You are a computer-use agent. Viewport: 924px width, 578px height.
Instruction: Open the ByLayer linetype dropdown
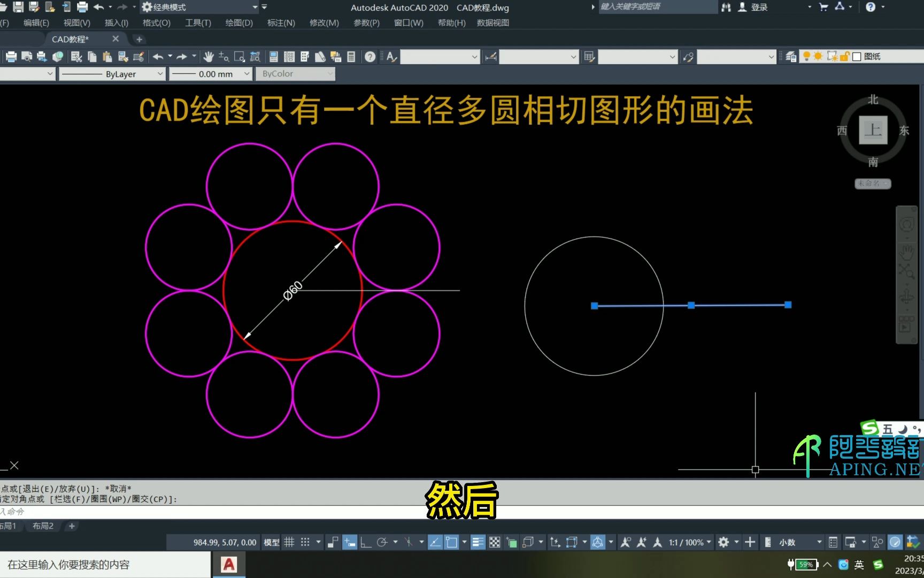pyautogui.click(x=161, y=74)
